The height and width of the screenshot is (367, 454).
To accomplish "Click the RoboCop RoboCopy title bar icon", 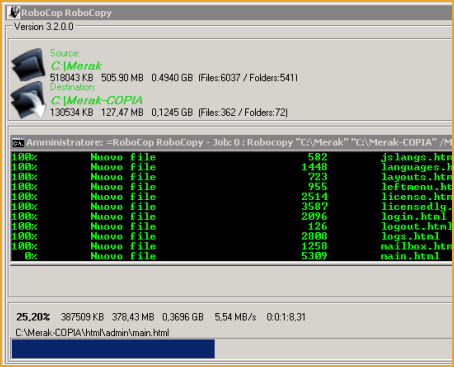I will (x=14, y=12).
